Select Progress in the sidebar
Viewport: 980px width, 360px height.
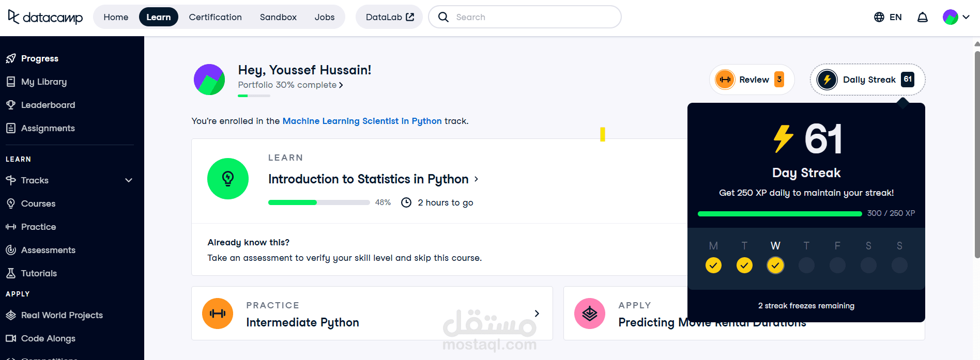pyautogui.click(x=40, y=58)
